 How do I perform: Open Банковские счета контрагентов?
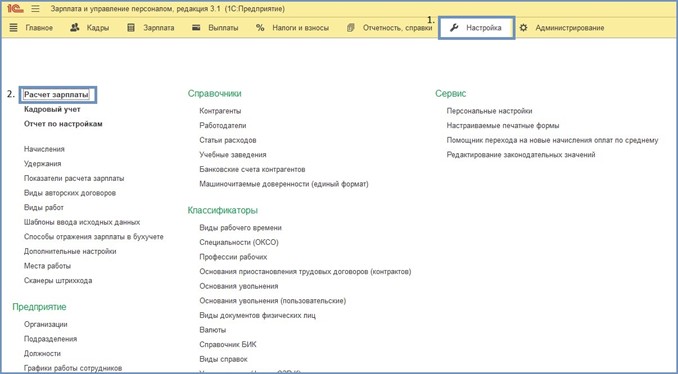click(252, 169)
